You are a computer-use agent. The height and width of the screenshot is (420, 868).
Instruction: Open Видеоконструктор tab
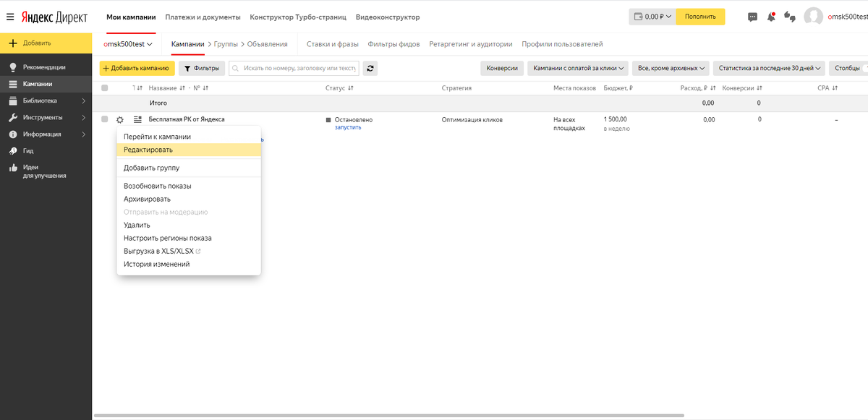coord(388,17)
